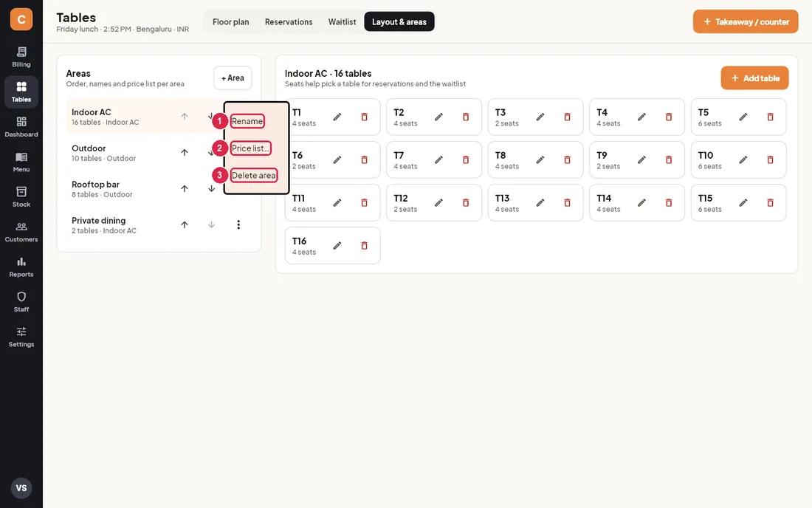The image size is (812, 508).
Task: Delete table T5
Action: click(770, 117)
